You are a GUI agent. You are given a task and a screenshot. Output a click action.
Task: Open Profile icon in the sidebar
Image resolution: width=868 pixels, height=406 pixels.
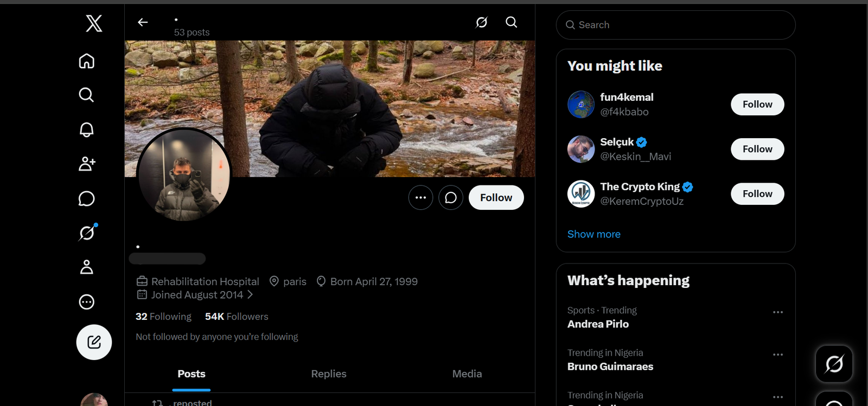tap(87, 267)
